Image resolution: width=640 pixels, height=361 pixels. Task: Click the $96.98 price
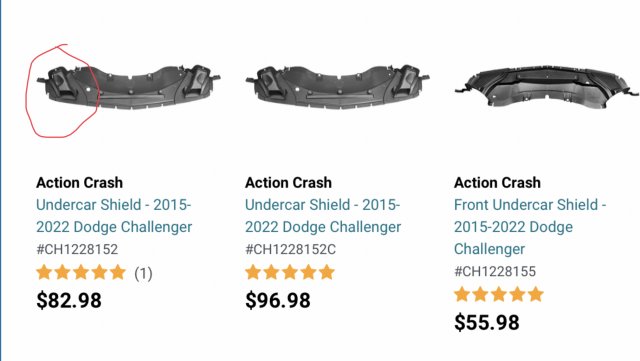(278, 301)
